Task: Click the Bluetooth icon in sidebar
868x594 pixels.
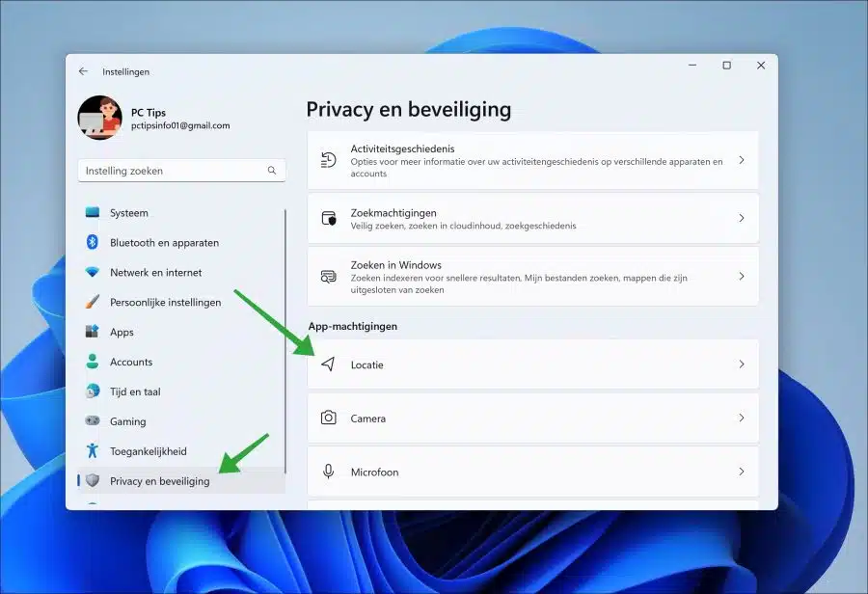Action: point(93,242)
